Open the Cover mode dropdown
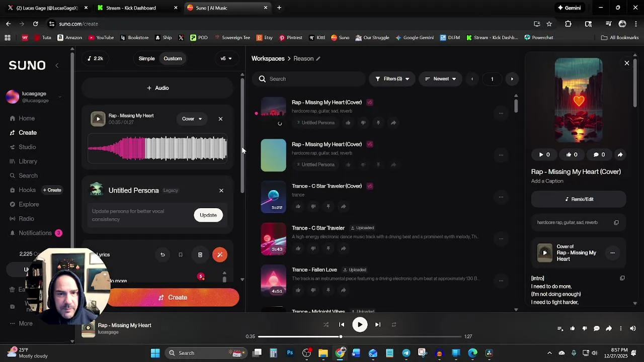 192,119
